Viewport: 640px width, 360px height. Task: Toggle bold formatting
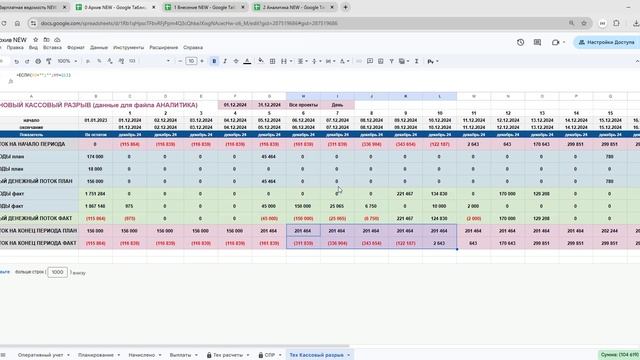[x=214, y=61]
